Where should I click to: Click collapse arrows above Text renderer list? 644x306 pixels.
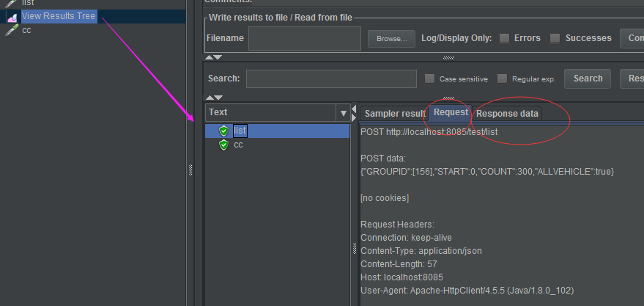point(214,98)
